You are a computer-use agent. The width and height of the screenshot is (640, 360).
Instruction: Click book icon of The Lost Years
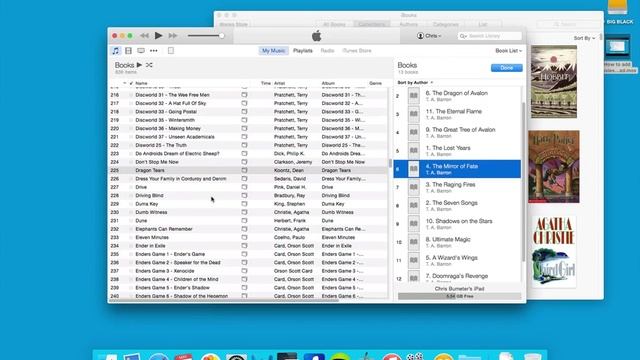coord(413,151)
